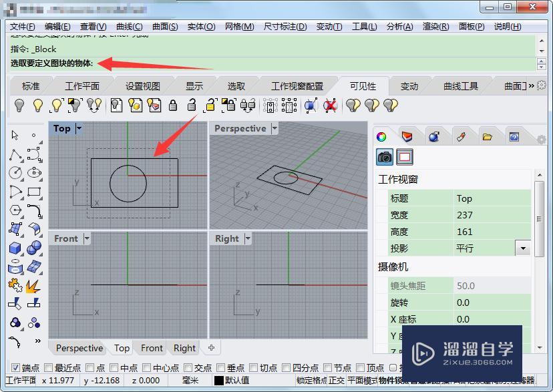The image size is (553, 392).
Task: Select the Circle tool
Action: tap(15, 172)
